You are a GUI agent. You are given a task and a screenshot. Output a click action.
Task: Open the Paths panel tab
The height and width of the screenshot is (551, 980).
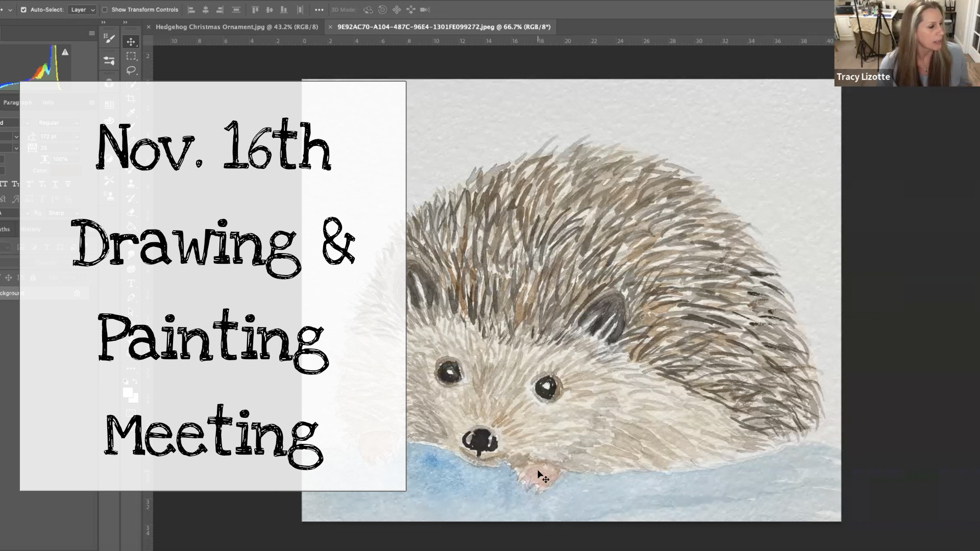click(x=5, y=230)
